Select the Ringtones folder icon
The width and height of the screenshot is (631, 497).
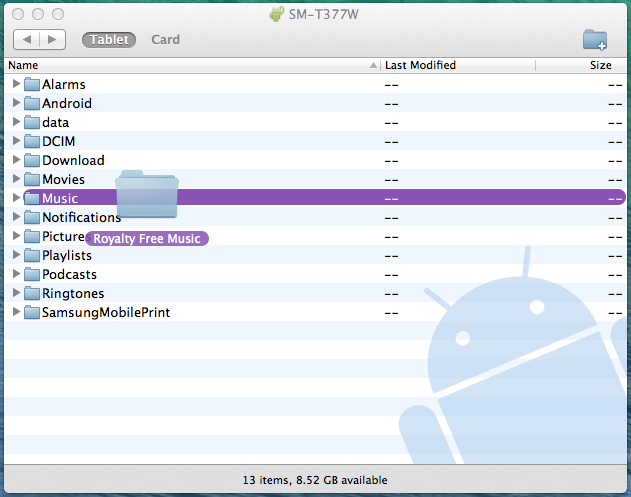pos(32,293)
